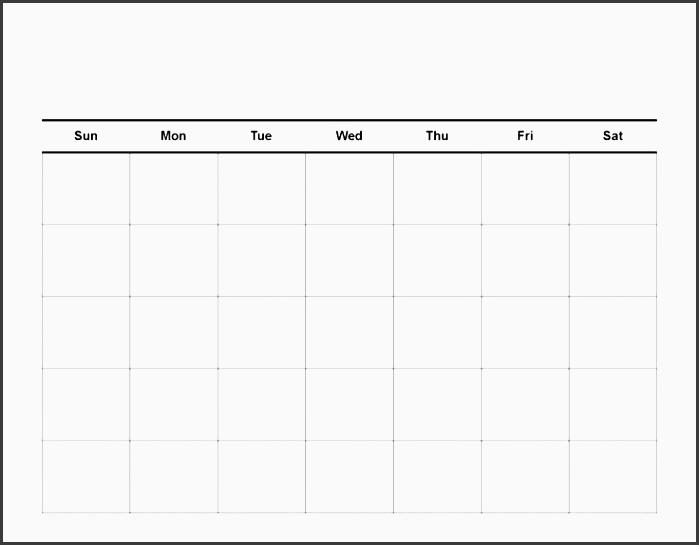Click the Sun column header
The width and height of the screenshot is (699, 545).
[86, 136]
